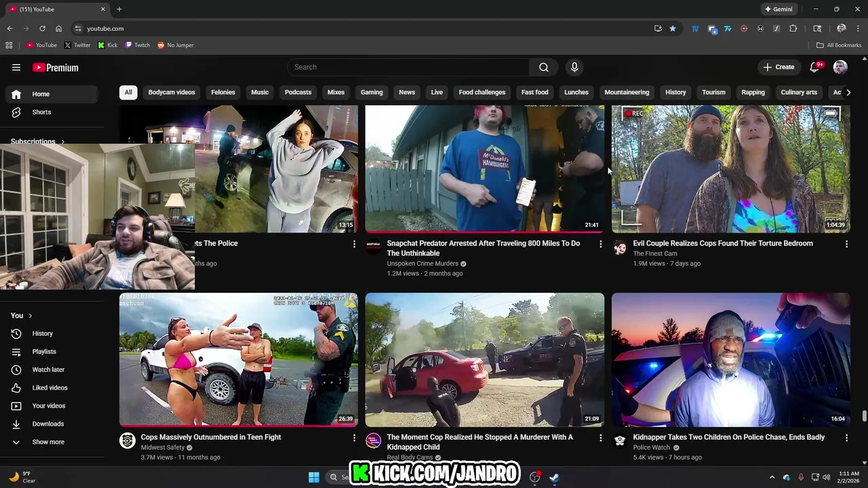Open the notifications bell
Image resolution: width=868 pixels, height=488 pixels.
815,67
